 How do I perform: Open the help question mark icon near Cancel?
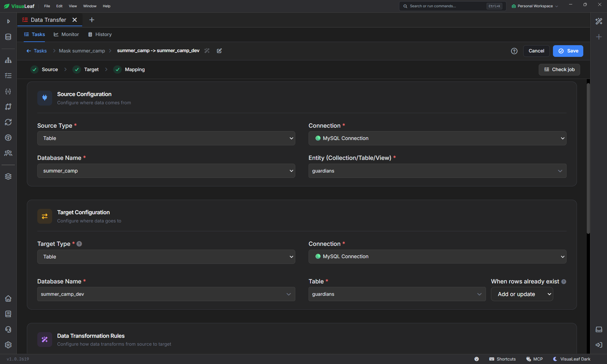click(514, 51)
